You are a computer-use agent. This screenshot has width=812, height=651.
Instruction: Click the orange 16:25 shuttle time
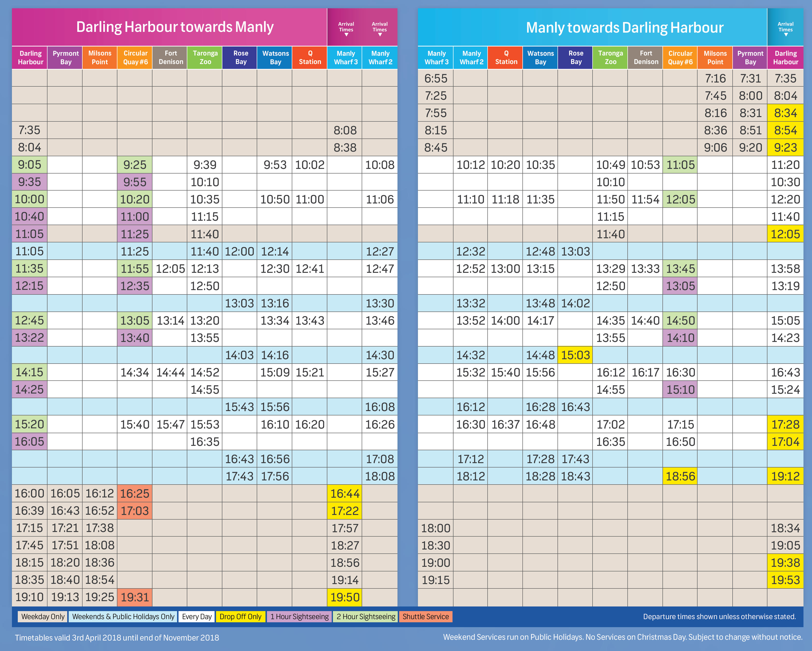135,493
